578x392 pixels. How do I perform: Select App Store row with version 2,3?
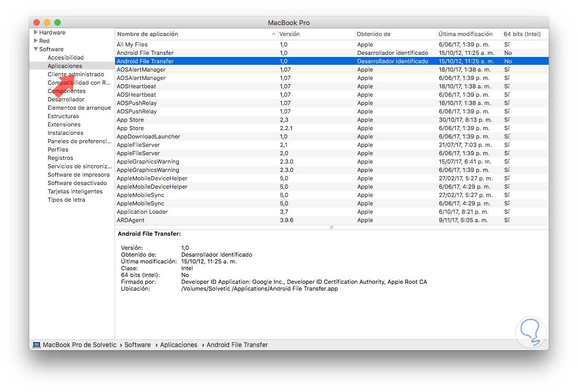point(332,120)
